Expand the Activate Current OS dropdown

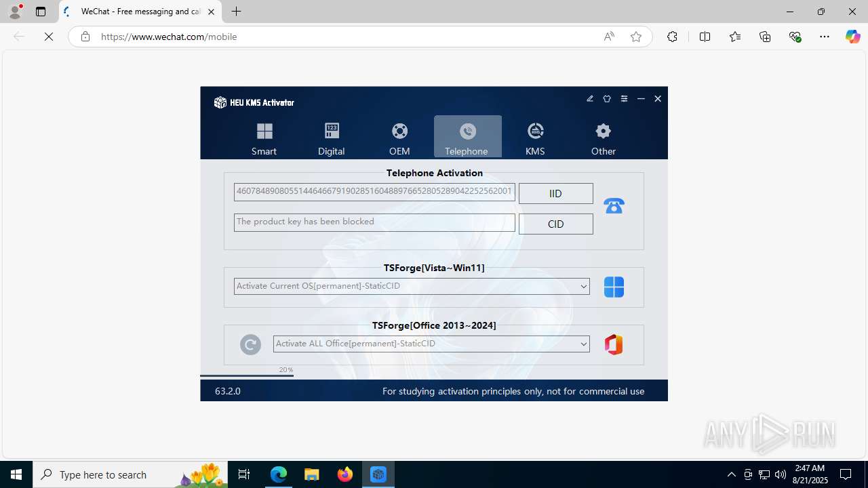coord(412,286)
